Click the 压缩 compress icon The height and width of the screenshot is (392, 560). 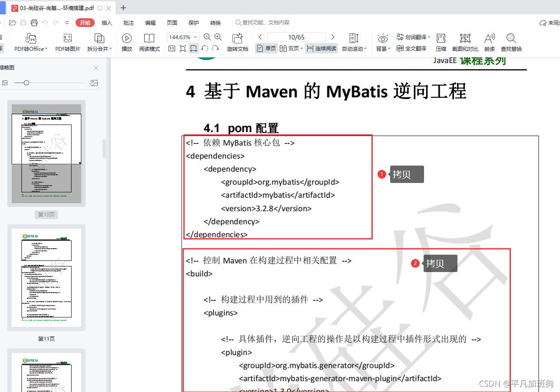coord(441,38)
